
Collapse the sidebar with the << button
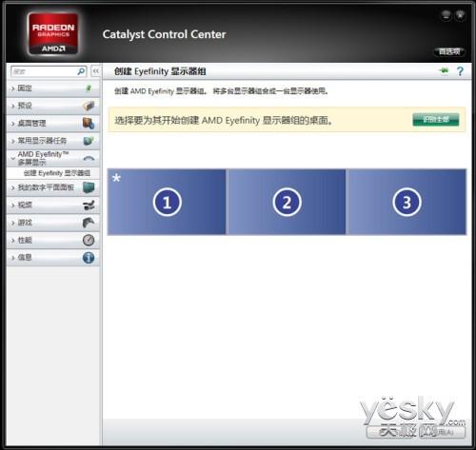95,71
